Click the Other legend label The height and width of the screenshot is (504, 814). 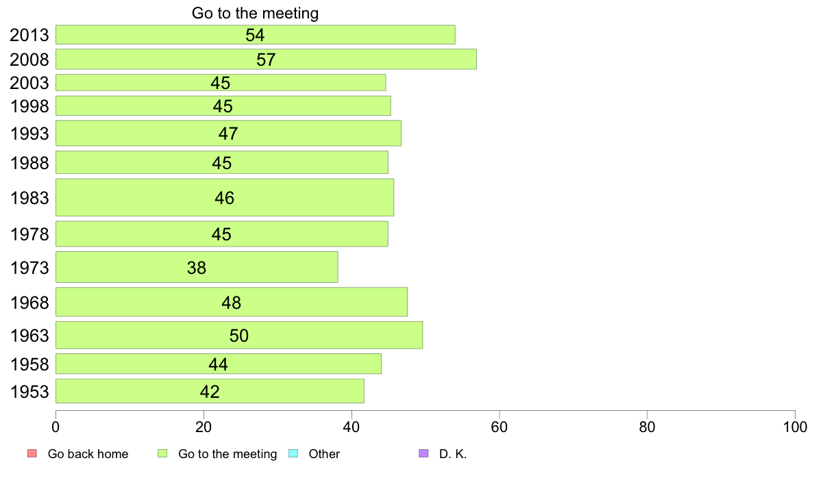pyautogui.click(x=324, y=453)
